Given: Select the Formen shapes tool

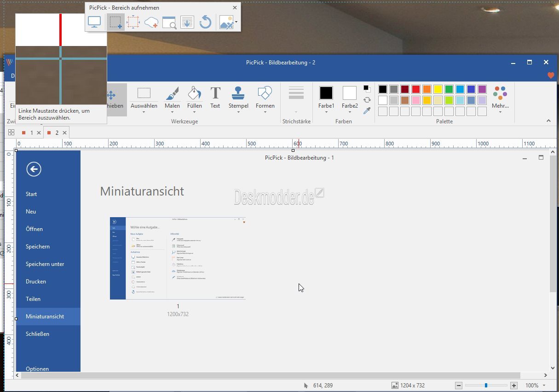Looking at the screenshot, I should click(x=265, y=99).
